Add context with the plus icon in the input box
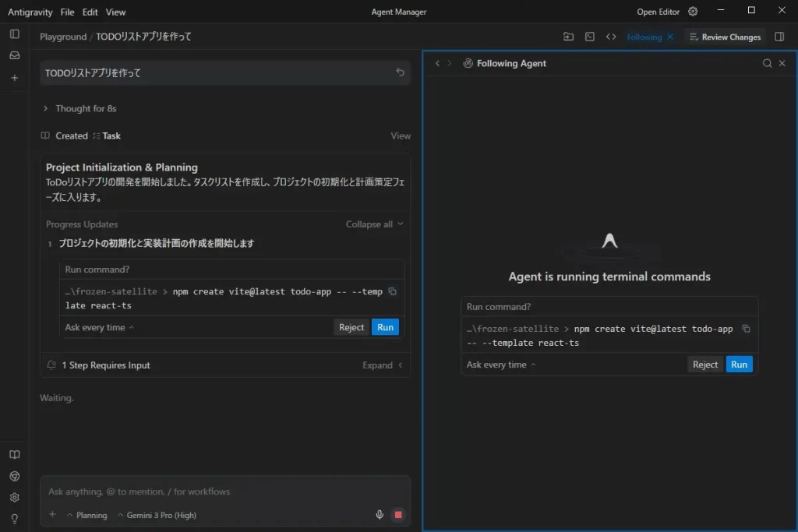 52,515
